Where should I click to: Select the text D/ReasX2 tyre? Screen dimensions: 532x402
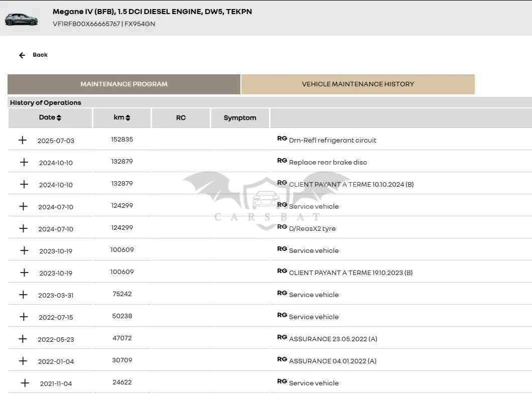tap(312, 229)
